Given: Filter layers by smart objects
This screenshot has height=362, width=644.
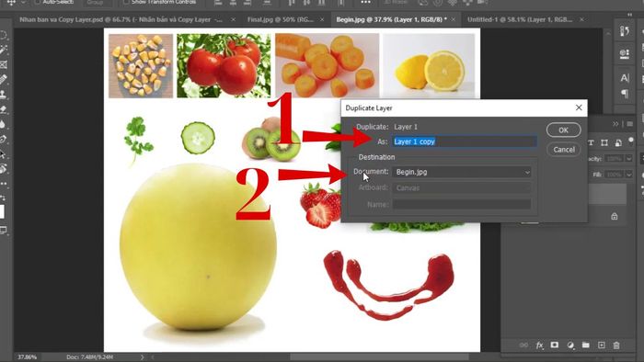Looking at the screenshot, I should (618, 142).
